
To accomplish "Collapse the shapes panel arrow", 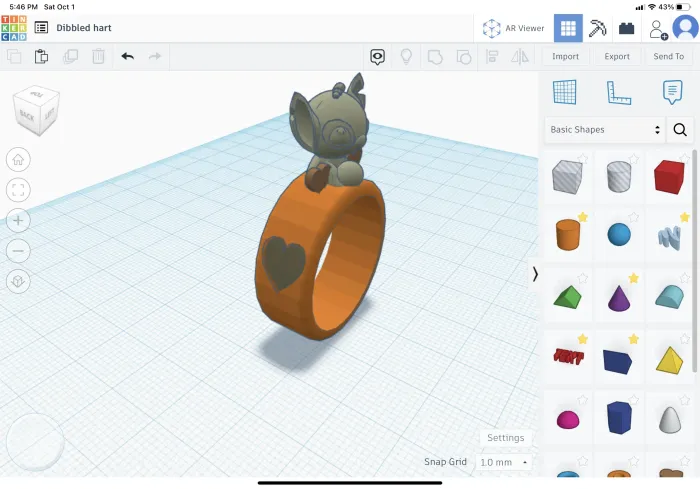I will pyautogui.click(x=535, y=274).
